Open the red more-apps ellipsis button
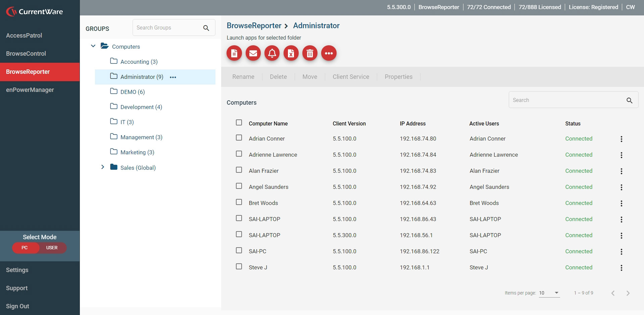 [x=329, y=53]
